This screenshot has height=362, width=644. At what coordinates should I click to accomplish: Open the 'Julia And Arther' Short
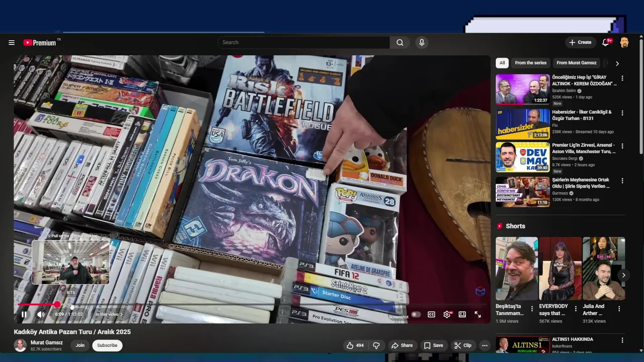(x=604, y=268)
